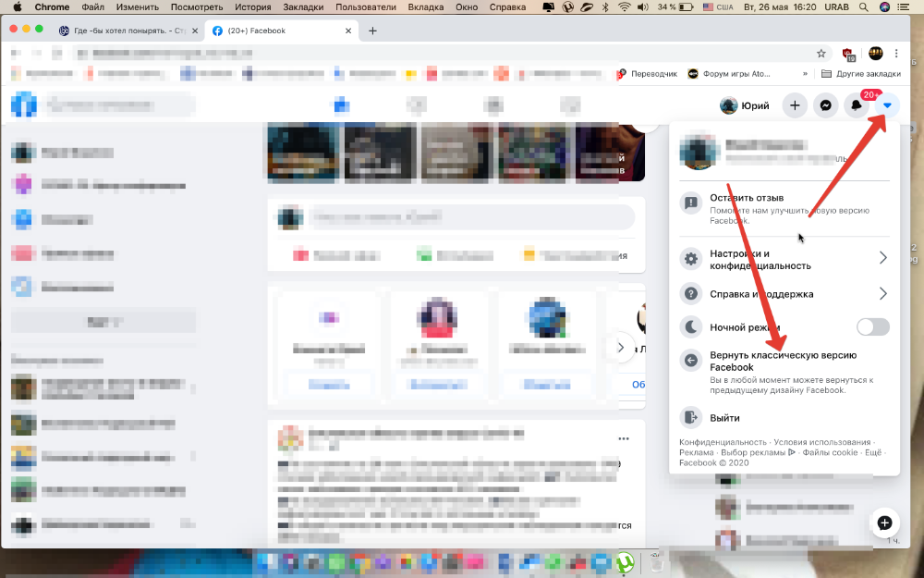Open Конфиденциальность footer link
The width and height of the screenshot is (924, 578).
pos(723,442)
